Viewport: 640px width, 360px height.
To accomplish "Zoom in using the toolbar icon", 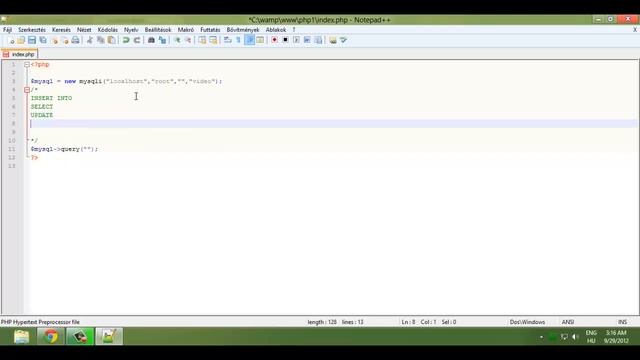I will [177, 40].
